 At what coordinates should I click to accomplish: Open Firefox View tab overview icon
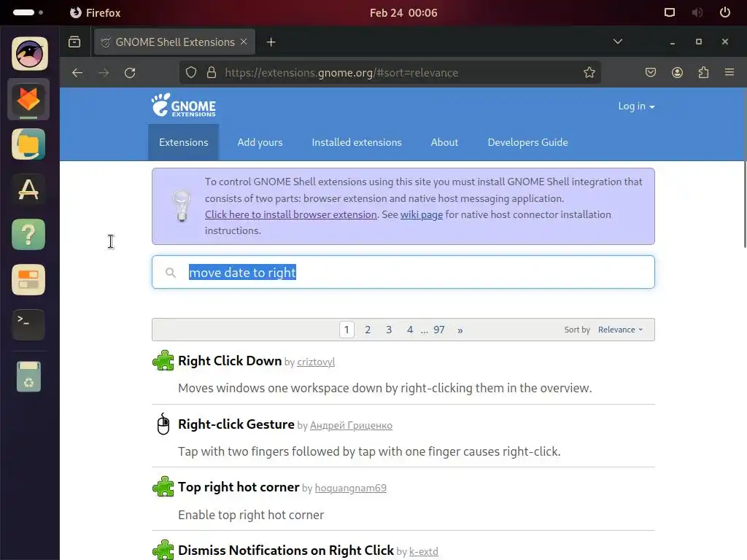tap(74, 42)
